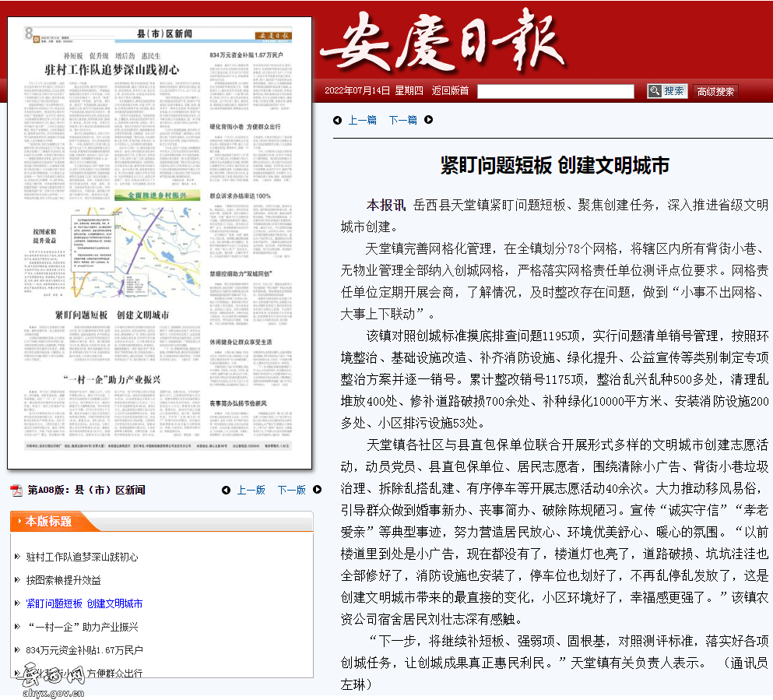
Task: Click the 搜索 search button
Action: tap(667, 90)
